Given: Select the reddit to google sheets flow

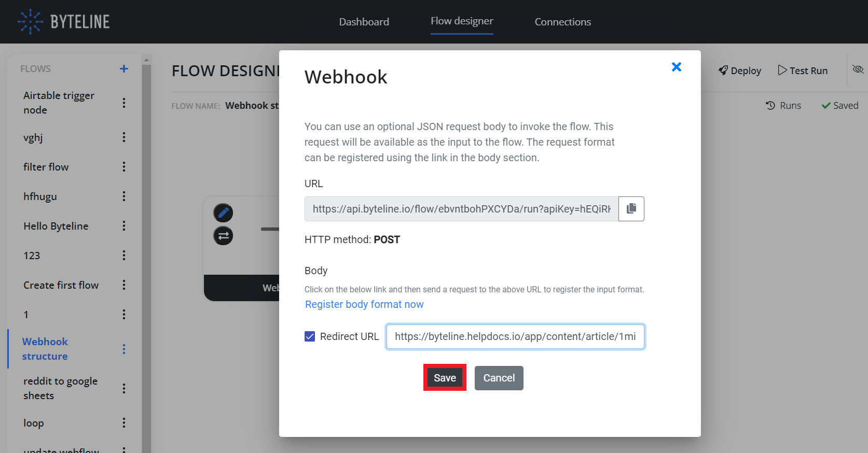Looking at the screenshot, I should (60, 388).
